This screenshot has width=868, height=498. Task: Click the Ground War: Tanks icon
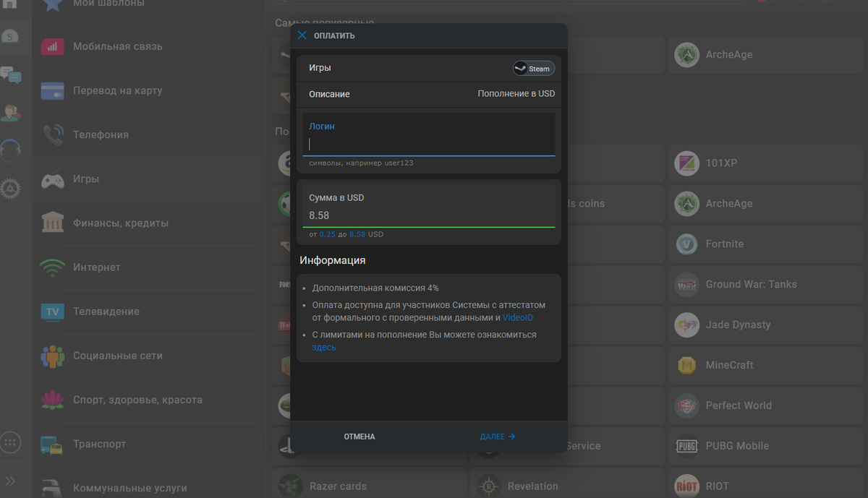click(x=686, y=285)
